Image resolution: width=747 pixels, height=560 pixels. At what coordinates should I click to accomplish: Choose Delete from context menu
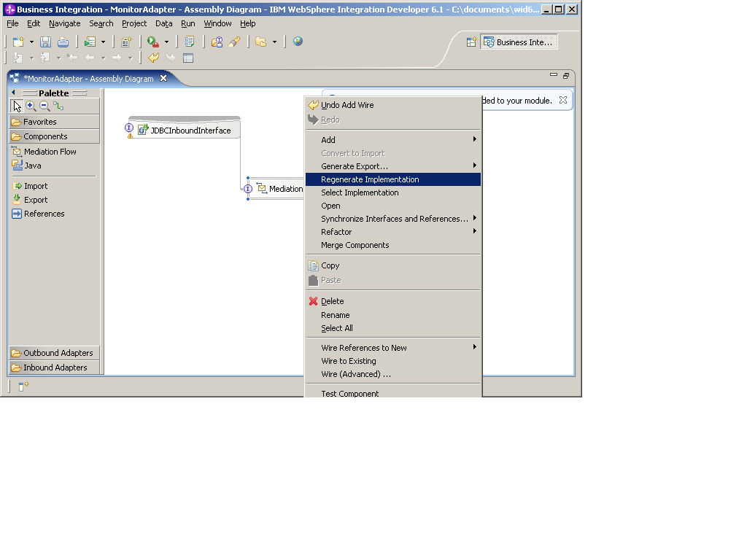[393, 301]
